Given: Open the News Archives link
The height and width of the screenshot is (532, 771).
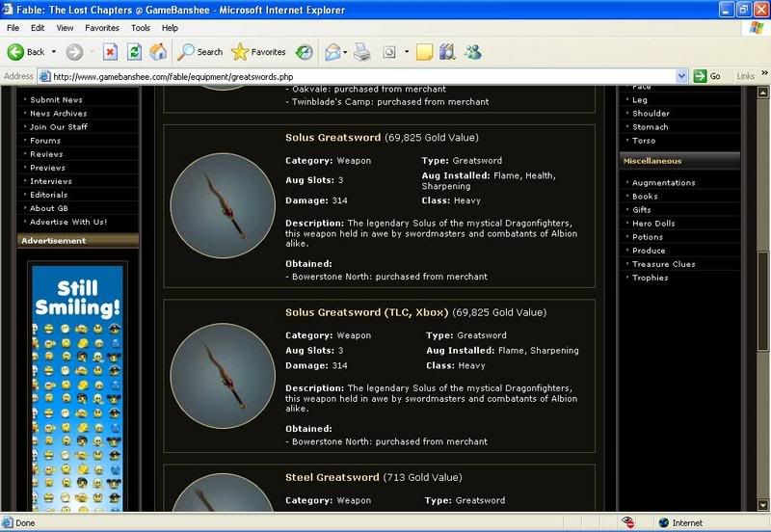Looking at the screenshot, I should tap(58, 113).
